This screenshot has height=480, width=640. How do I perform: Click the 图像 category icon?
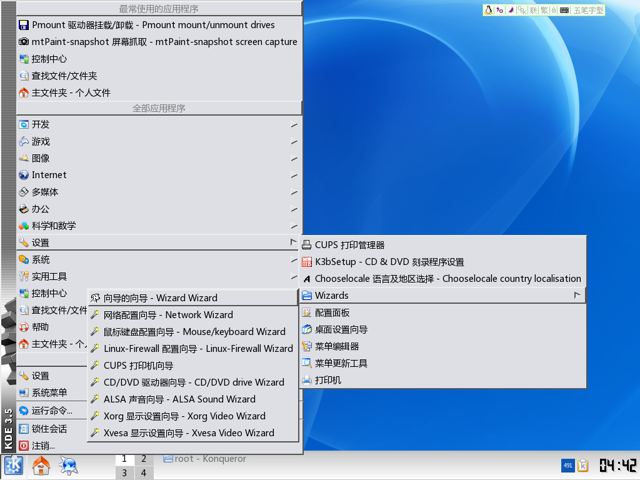coord(24,158)
